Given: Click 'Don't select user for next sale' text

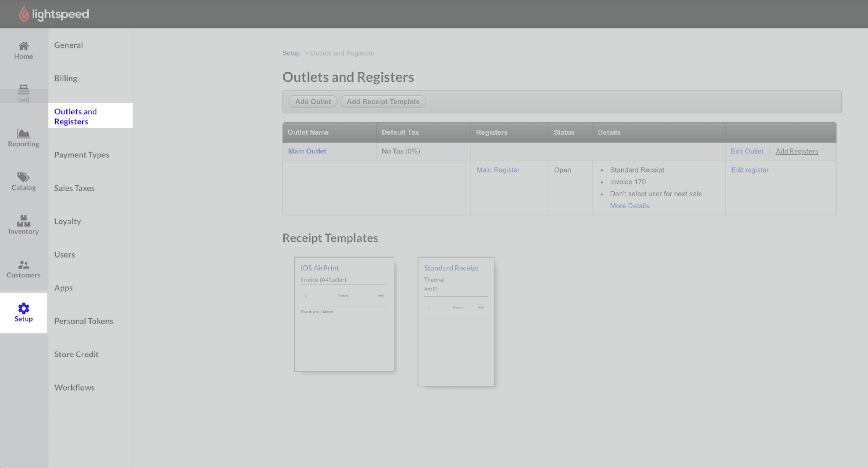Looking at the screenshot, I should pos(655,194).
